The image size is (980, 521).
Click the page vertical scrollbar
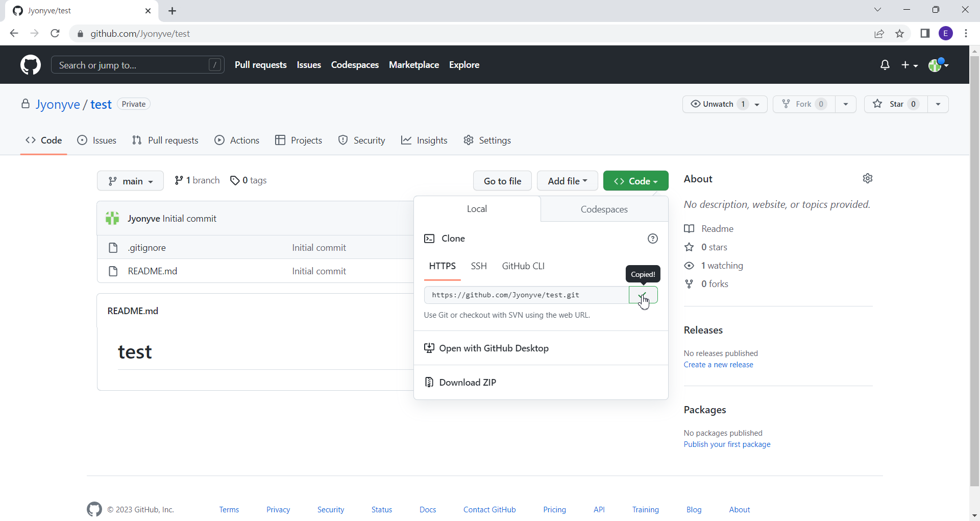[974, 271]
